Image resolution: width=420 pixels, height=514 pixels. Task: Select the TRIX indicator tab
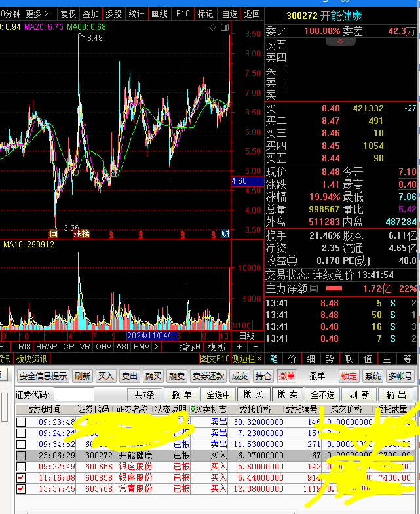[22, 346]
